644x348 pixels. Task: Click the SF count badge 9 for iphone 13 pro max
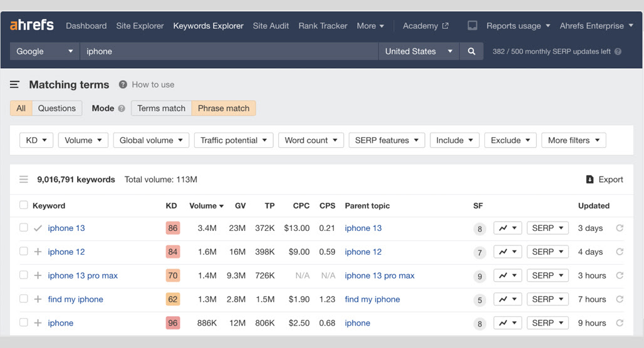(x=480, y=277)
